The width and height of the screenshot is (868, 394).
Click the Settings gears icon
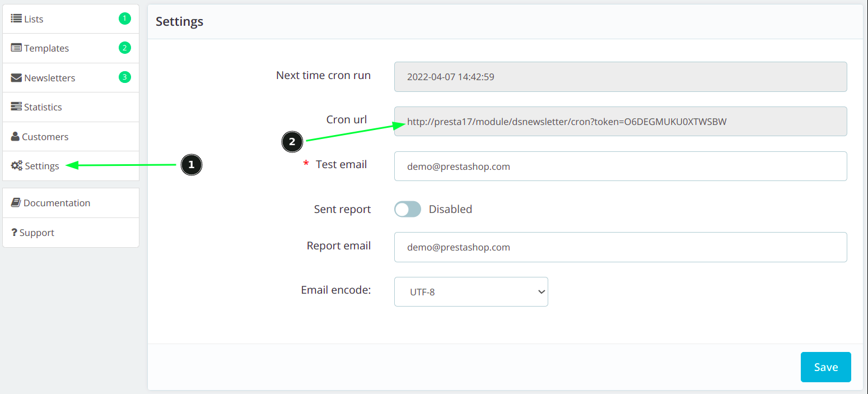coord(17,166)
